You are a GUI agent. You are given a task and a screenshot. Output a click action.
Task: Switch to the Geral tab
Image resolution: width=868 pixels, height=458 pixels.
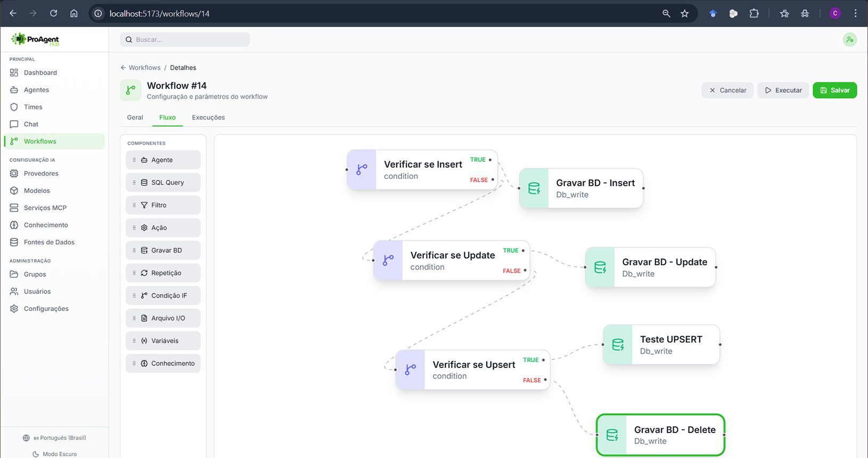(135, 118)
